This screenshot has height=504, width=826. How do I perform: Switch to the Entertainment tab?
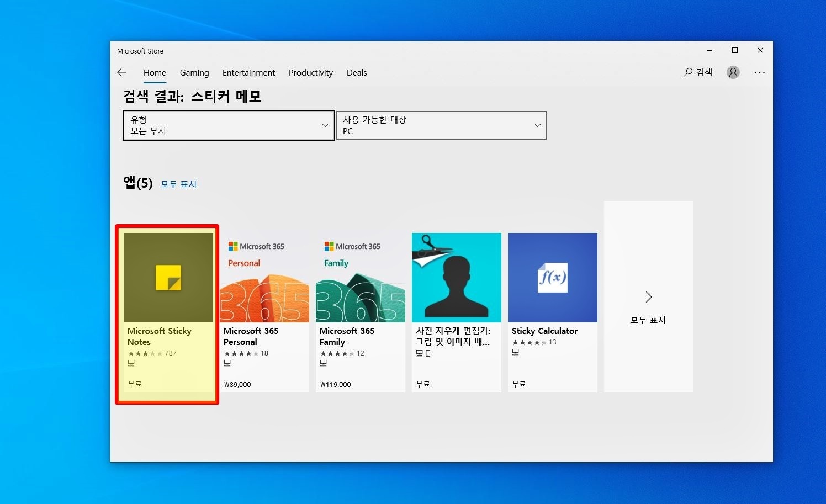click(x=248, y=72)
